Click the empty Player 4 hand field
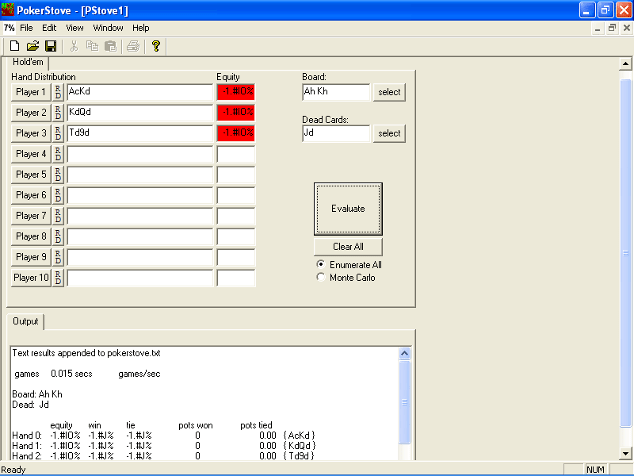The height and width of the screenshot is (476, 634). (139, 154)
